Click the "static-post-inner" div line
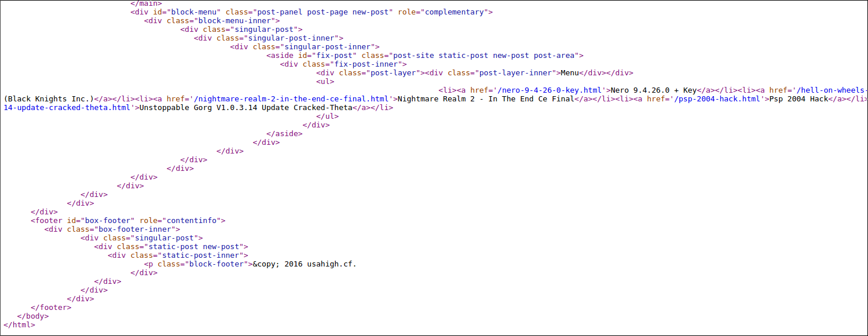This screenshot has width=868, height=336. 178,255
